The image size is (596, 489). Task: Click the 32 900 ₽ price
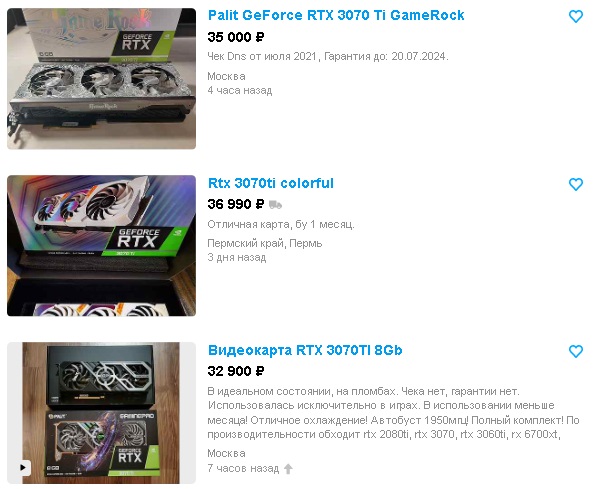236,371
